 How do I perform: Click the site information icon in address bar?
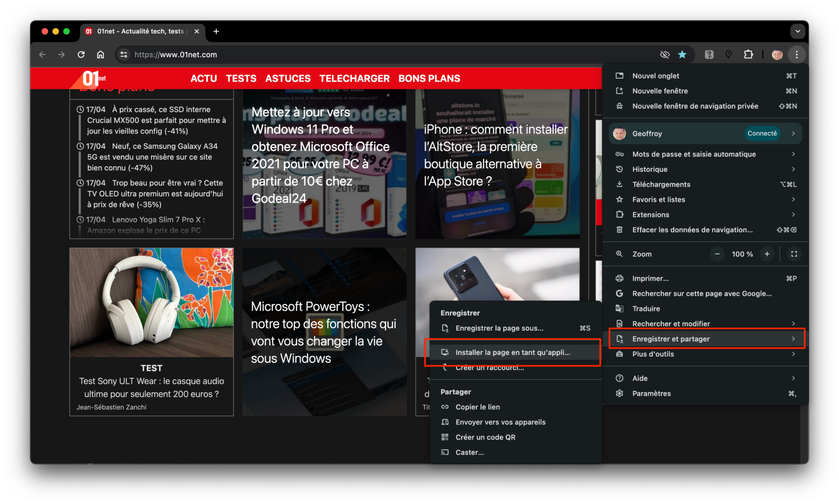click(x=124, y=55)
